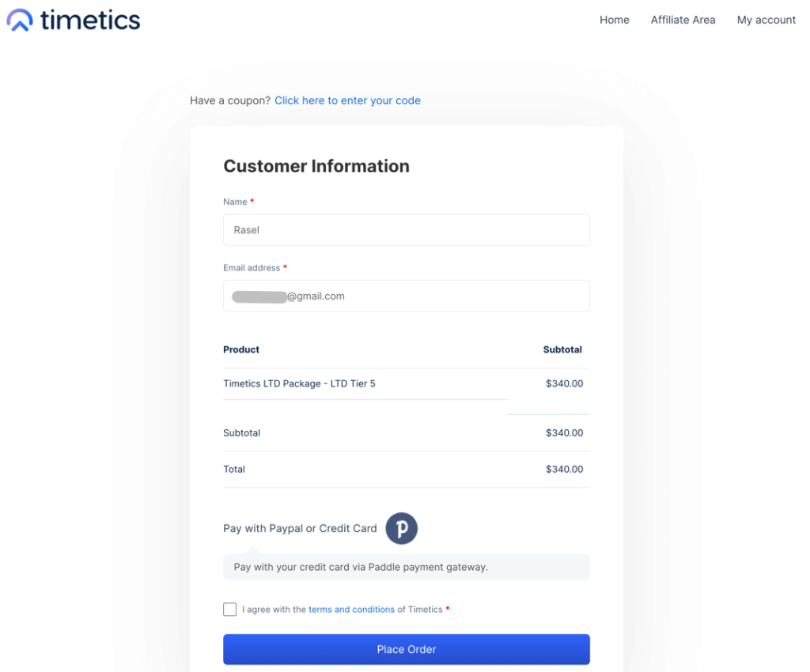The width and height of the screenshot is (810, 672).
Task: Click the red asterisk beside Name
Action: click(252, 202)
